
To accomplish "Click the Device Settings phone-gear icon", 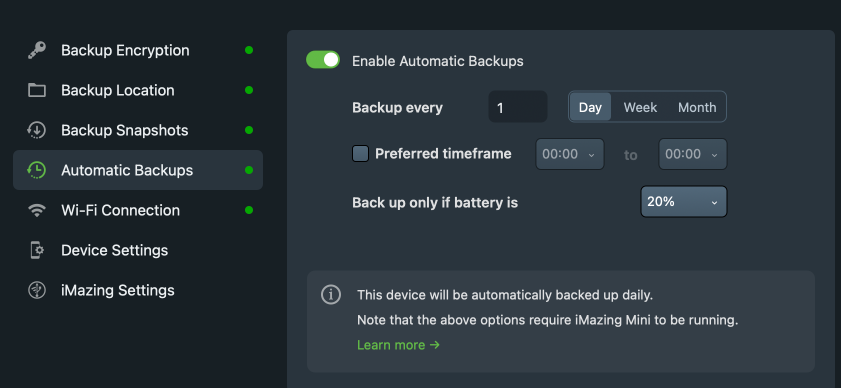I will pyautogui.click(x=36, y=250).
